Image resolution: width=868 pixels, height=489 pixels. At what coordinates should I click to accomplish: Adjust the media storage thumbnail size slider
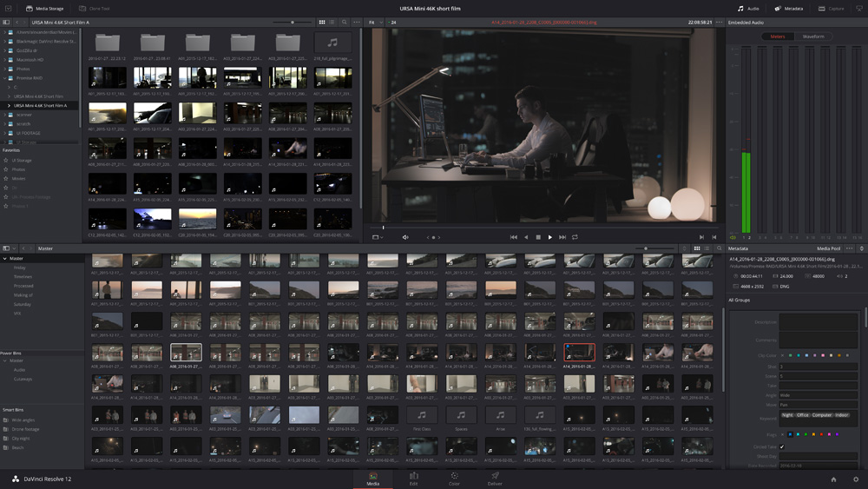coord(293,22)
